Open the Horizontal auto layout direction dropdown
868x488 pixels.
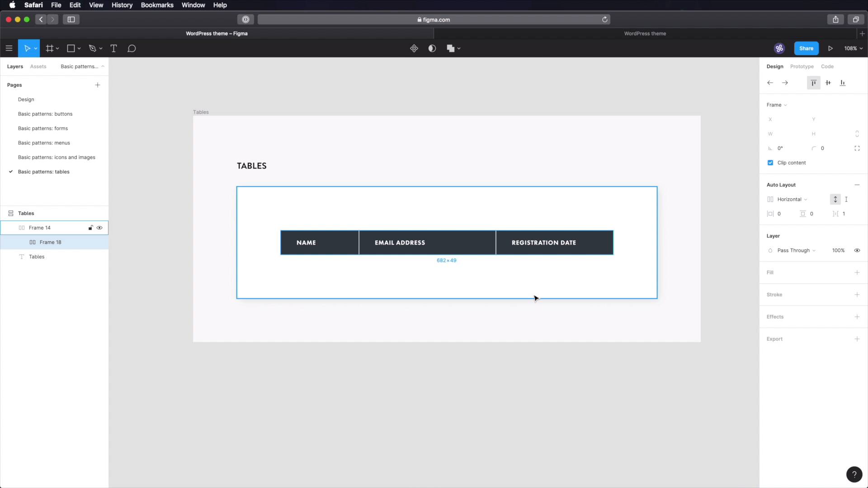tap(805, 199)
